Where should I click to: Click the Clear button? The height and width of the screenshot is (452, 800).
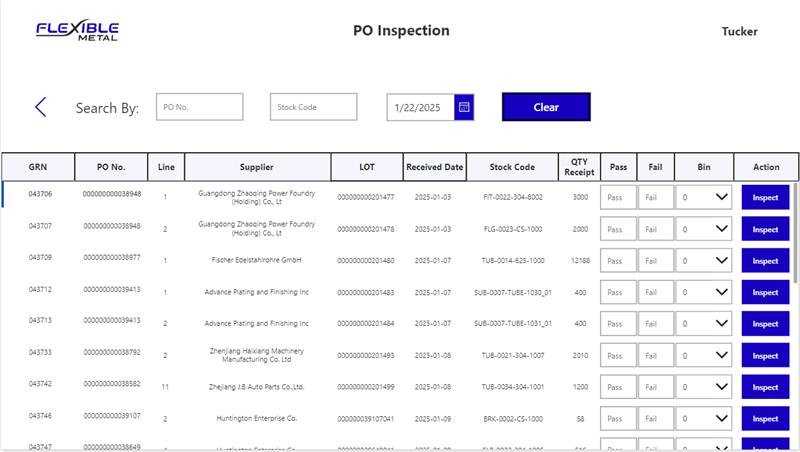(x=546, y=107)
